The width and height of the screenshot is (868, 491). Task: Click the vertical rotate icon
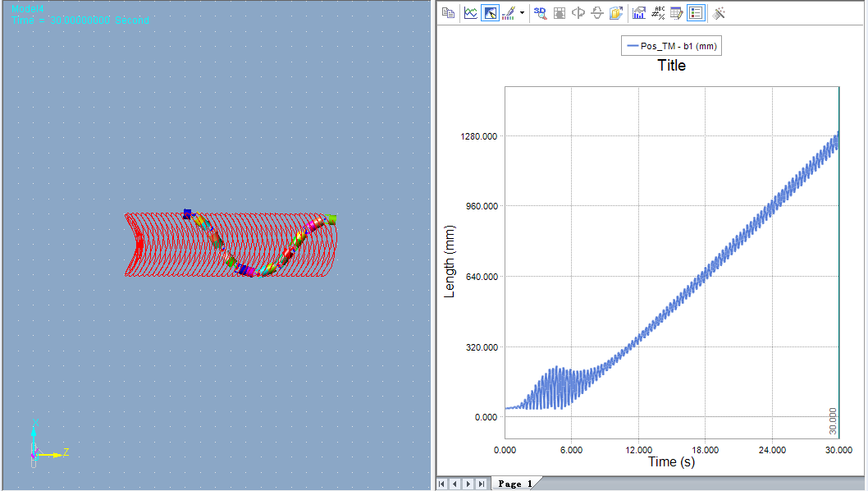(x=596, y=13)
